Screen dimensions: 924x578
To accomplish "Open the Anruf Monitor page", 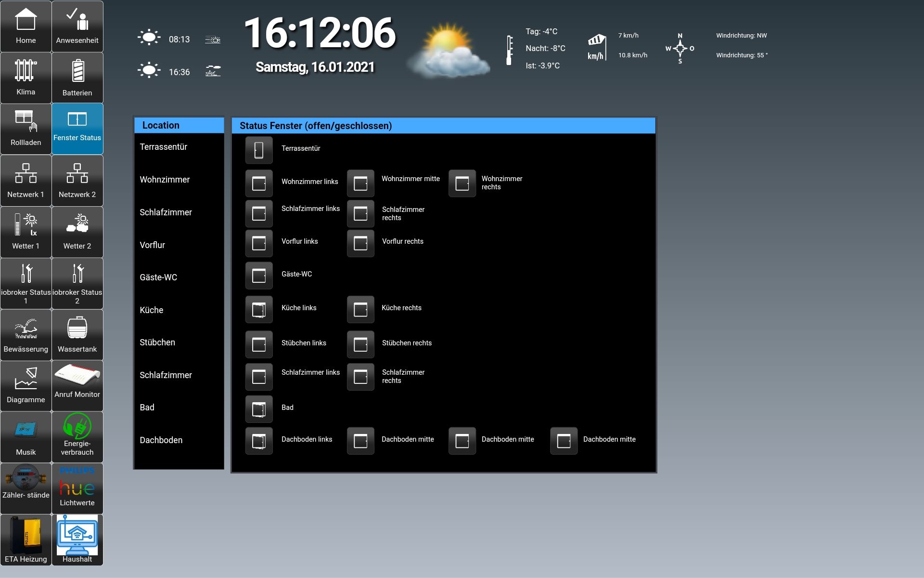I will [x=77, y=385].
